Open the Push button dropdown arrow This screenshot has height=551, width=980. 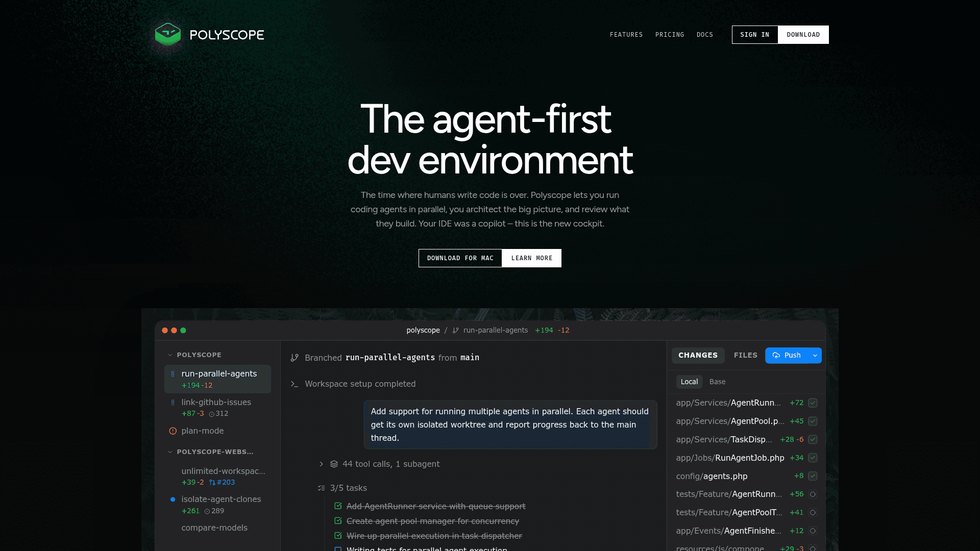click(x=815, y=356)
